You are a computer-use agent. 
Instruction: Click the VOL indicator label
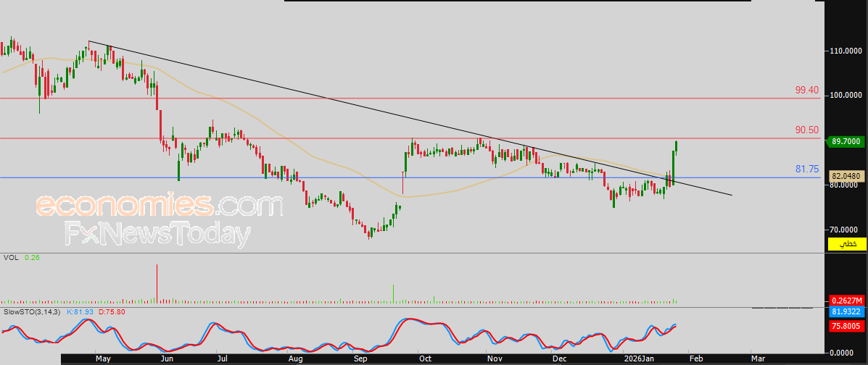tap(11, 258)
